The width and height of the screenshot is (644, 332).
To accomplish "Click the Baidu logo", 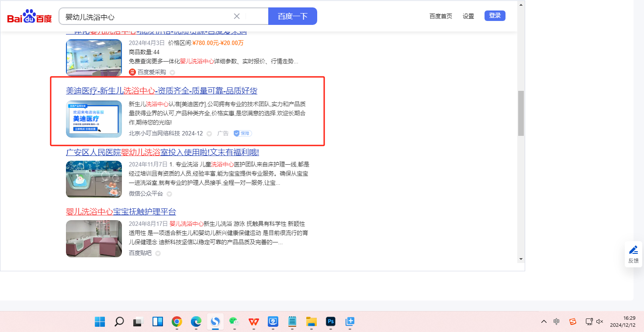I will pyautogui.click(x=29, y=17).
